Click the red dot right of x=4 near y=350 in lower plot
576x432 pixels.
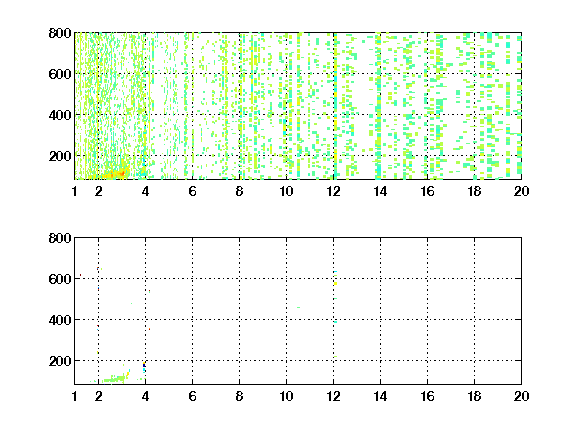pyautogui.click(x=149, y=329)
